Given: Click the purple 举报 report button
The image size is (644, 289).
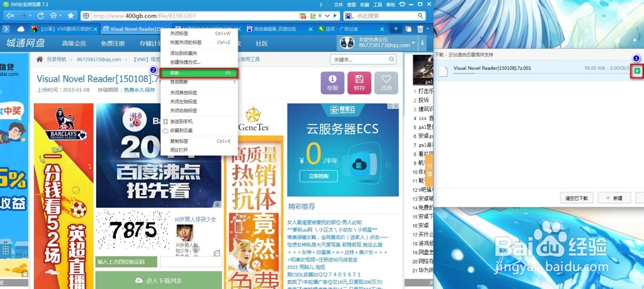Looking at the screenshot, I should [x=332, y=83].
